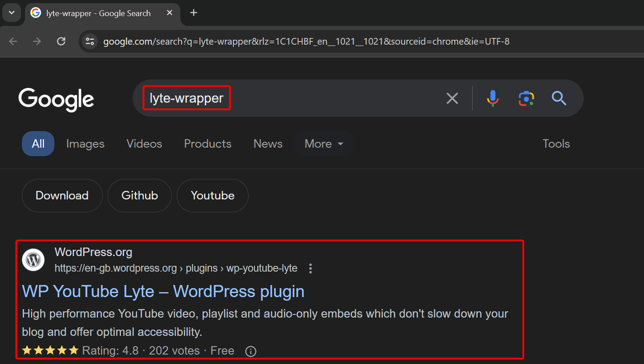Open a new browser tab

coord(194,13)
